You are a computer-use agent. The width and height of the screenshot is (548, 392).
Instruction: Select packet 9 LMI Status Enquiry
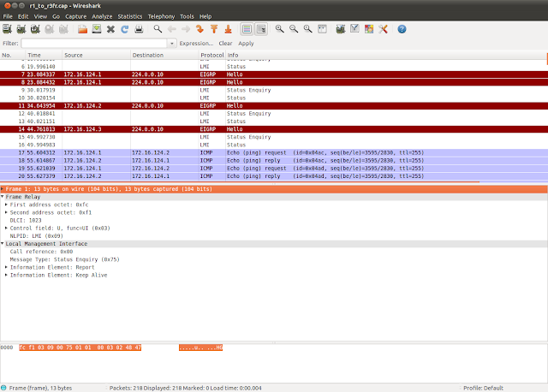[274, 90]
